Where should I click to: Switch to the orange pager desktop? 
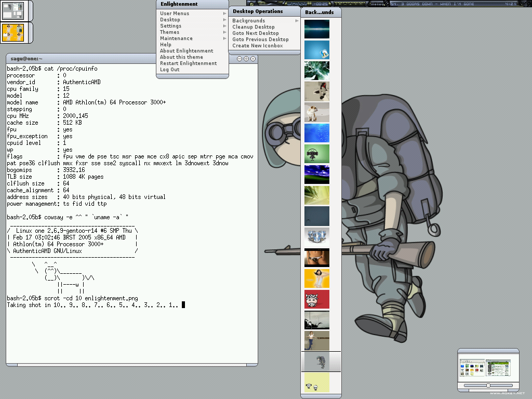click(x=13, y=33)
